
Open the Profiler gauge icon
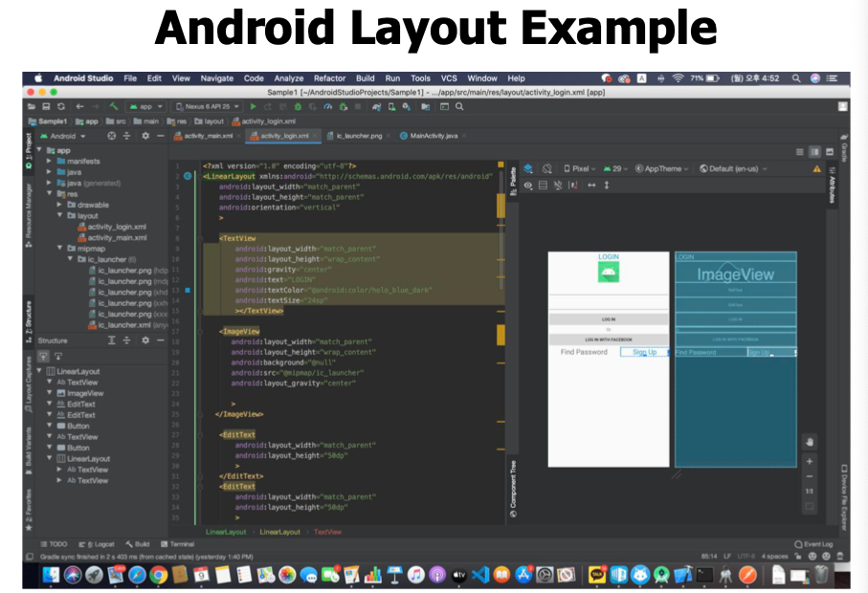(327, 106)
